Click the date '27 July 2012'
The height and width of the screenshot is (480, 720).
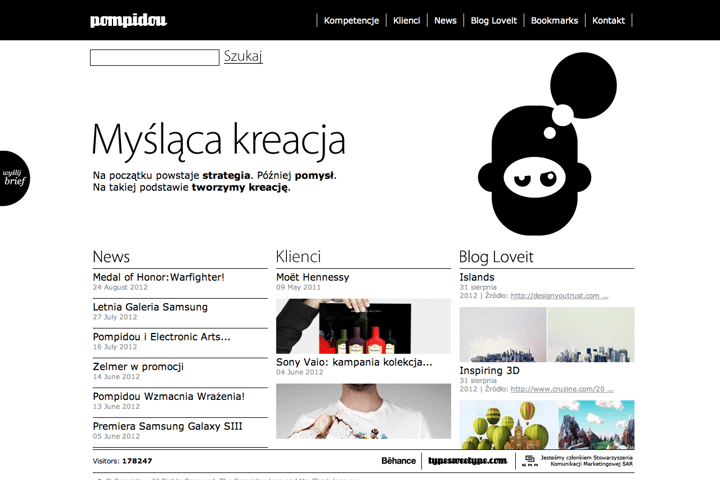pyautogui.click(x=115, y=317)
